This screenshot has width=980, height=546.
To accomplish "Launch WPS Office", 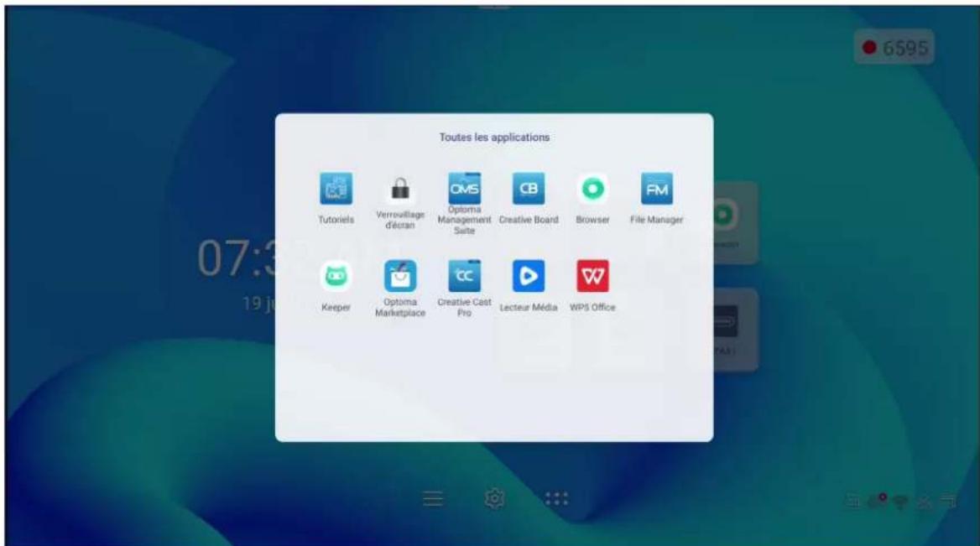I will pos(592,276).
